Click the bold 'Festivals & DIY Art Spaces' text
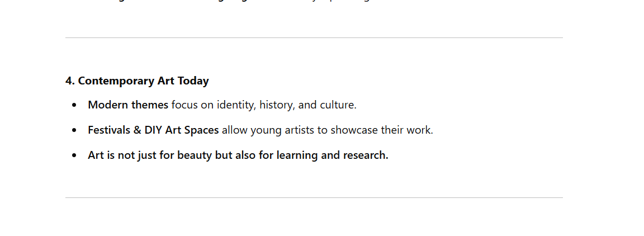Screen dimensions: 644x236 click(x=153, y=130)
